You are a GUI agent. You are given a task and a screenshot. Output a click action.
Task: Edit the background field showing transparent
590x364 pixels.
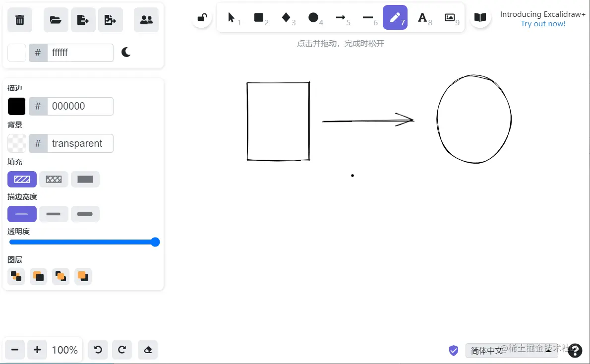tap(80, 143)
